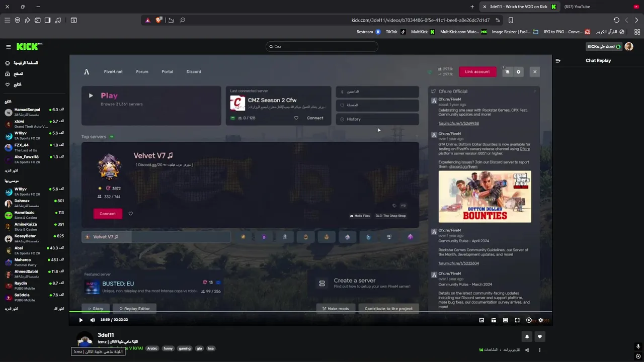Bookmark this page with the bookmark icon

(511, 20)
